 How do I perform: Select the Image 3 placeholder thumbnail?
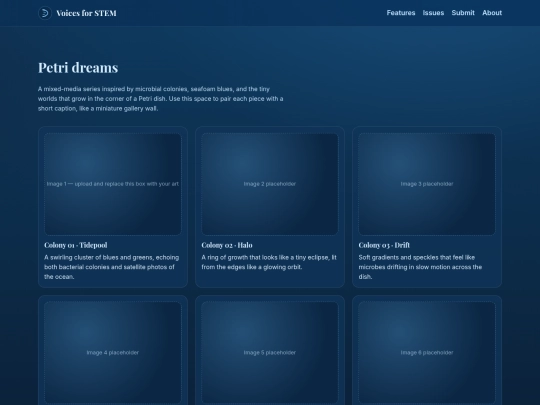click(x=427, y=184)
